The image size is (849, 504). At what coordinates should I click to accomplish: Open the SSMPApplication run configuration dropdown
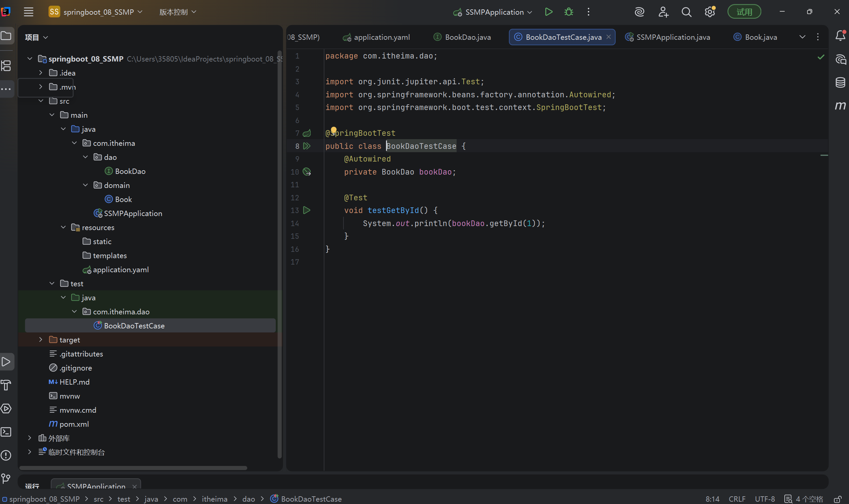pos(494,12)
